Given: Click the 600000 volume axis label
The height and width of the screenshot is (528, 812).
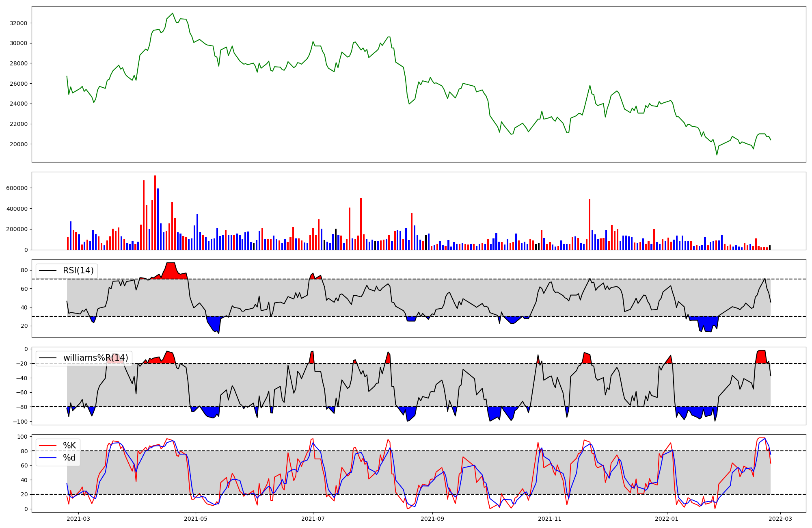Looking at the screenshot, I should tap(17, 188).
